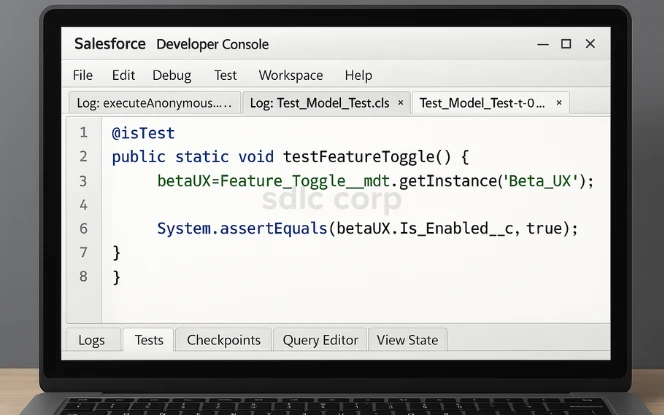Click line number 4 in the gutter
This screenshot has width=664, height=415.
click(83, 205)
